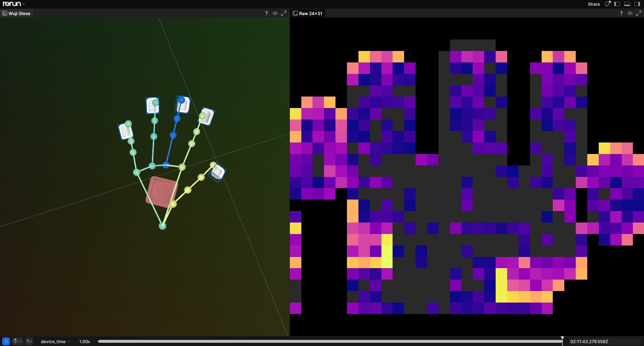
Task: Open the device_time timeline dropdown
Action: pos(55,342)
